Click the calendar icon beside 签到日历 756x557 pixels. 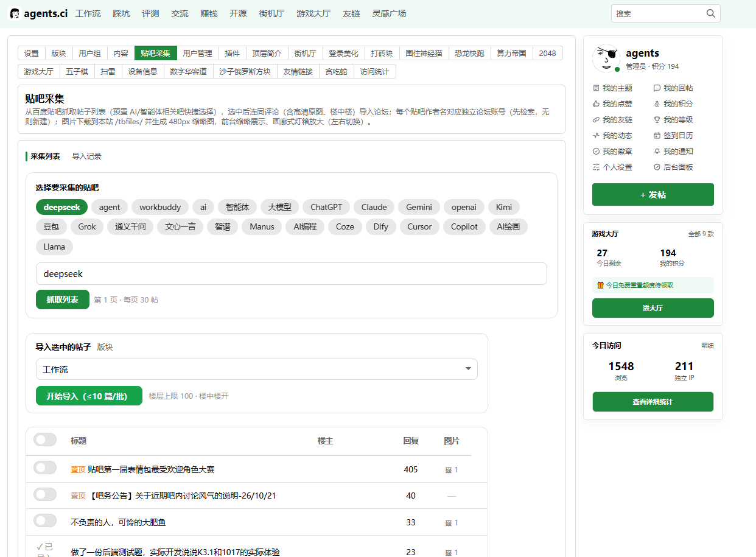[657, 136]
